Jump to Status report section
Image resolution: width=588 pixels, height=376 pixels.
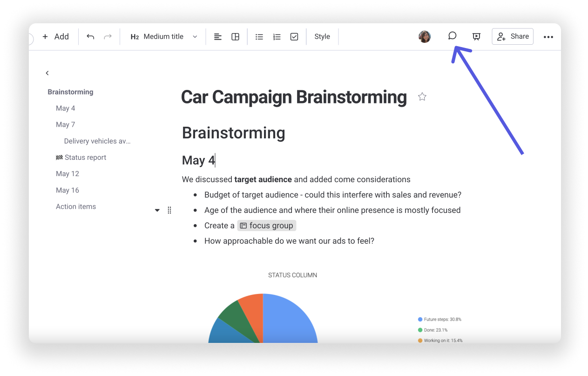[x=81, y=157]
